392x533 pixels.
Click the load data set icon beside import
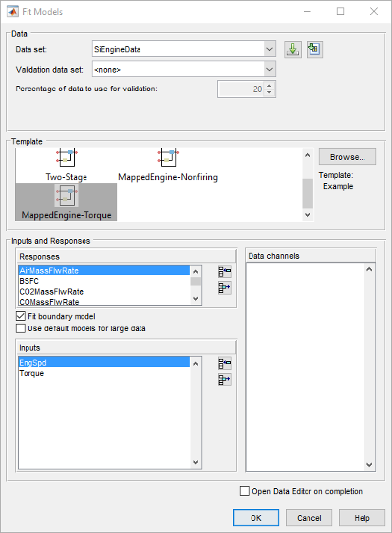coord(314,50)
